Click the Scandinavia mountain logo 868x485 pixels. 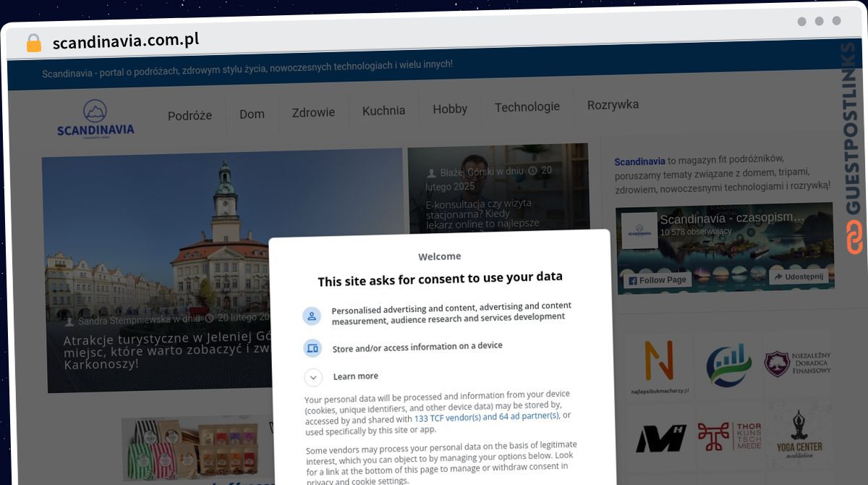click(95, 119)
